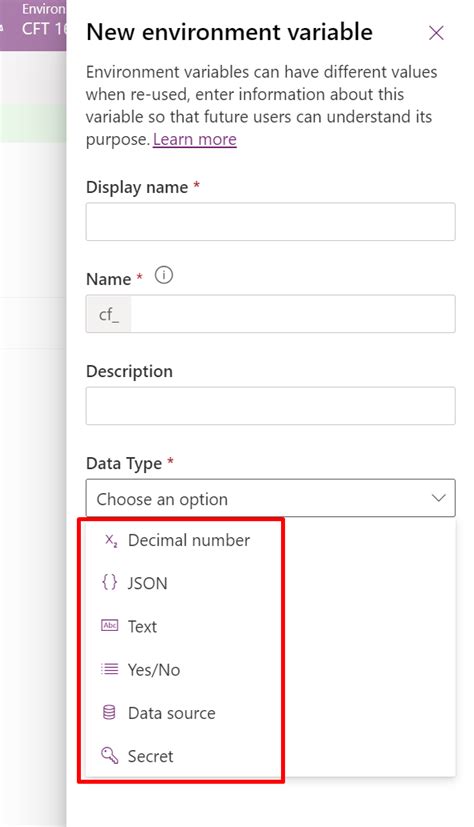
Task: Choose JSON as the data type
Action: [148, 583]
